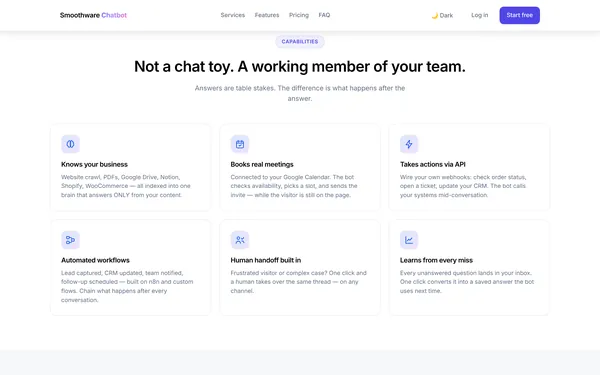Click the people icon for Human handoff built in

click(x=240, y=240)
